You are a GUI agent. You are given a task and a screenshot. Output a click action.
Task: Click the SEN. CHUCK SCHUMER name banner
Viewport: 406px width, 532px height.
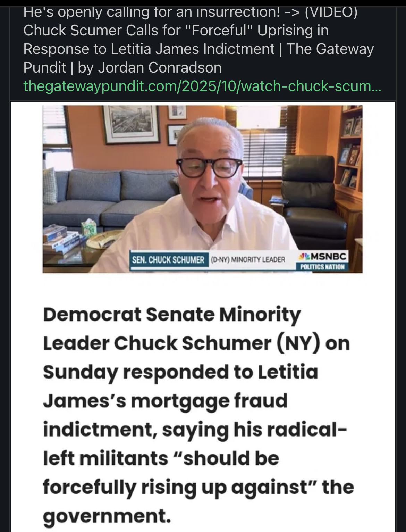click(x=168, y=260)
